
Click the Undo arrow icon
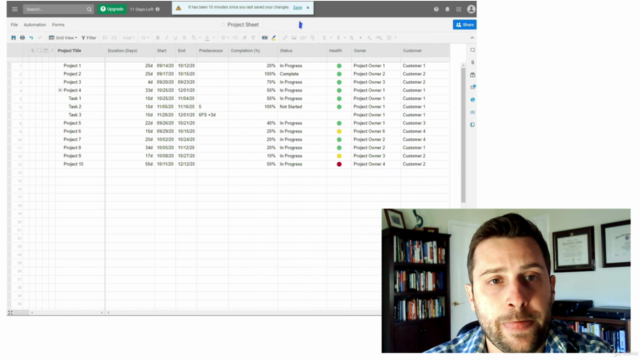click(31, 38)
